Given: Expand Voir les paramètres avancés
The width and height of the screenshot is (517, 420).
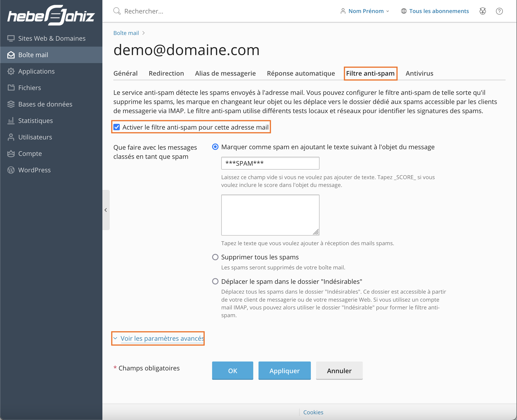Looking at the screenshot, I should click(x=162, y=338).
